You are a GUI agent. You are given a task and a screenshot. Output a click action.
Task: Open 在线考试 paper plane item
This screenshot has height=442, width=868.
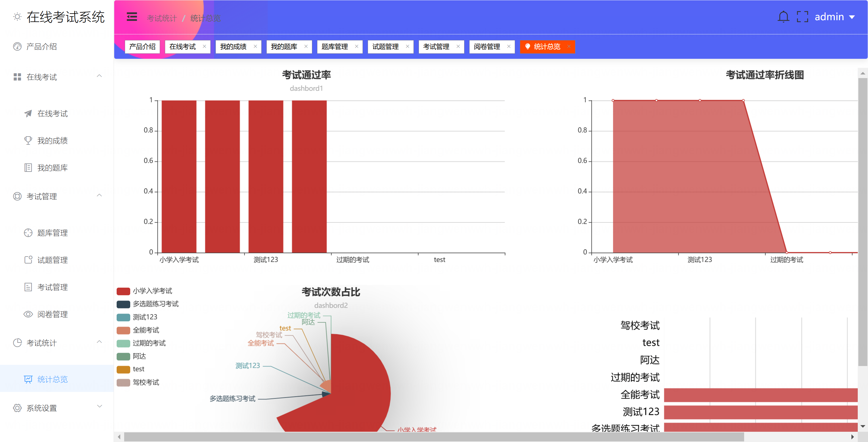click(52, 114)
